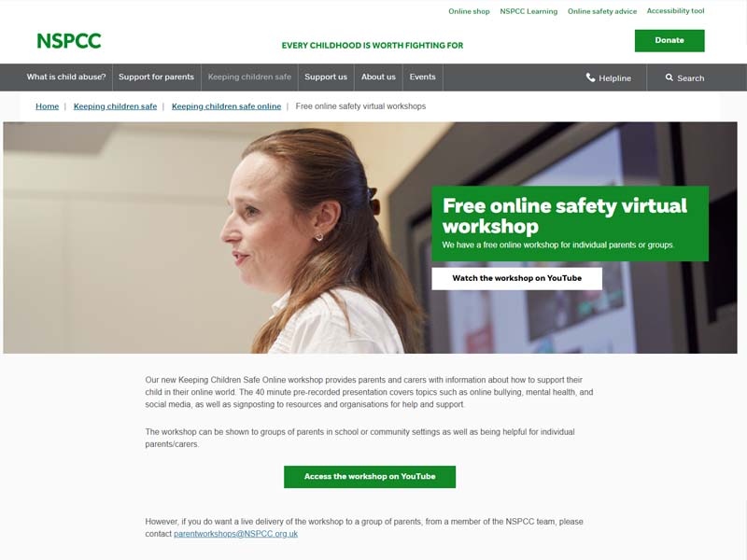Image resolution: width=747 pixels, height=560 pixels.
Task: Click Watch the workshop on YouTube
Action: [x=517, y=278]
